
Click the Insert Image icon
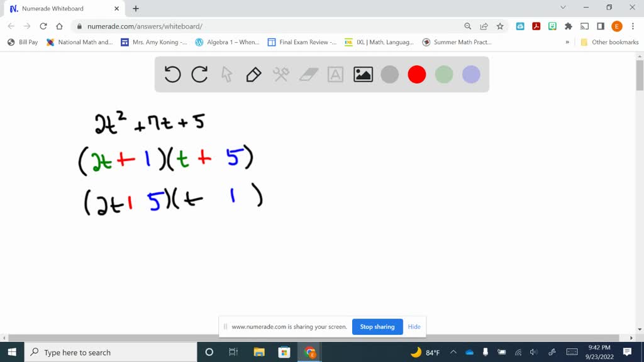tap(362, 74)
